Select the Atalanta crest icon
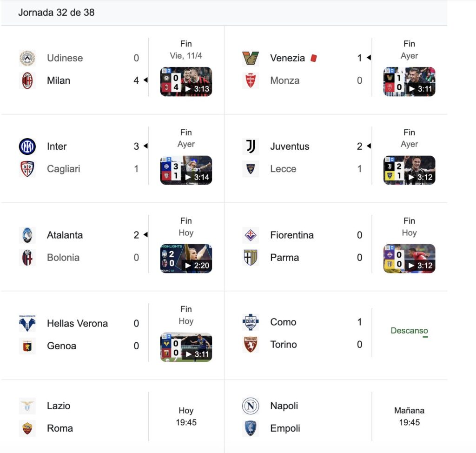Viewport: 476px width, 453px height. pos(27,235)
